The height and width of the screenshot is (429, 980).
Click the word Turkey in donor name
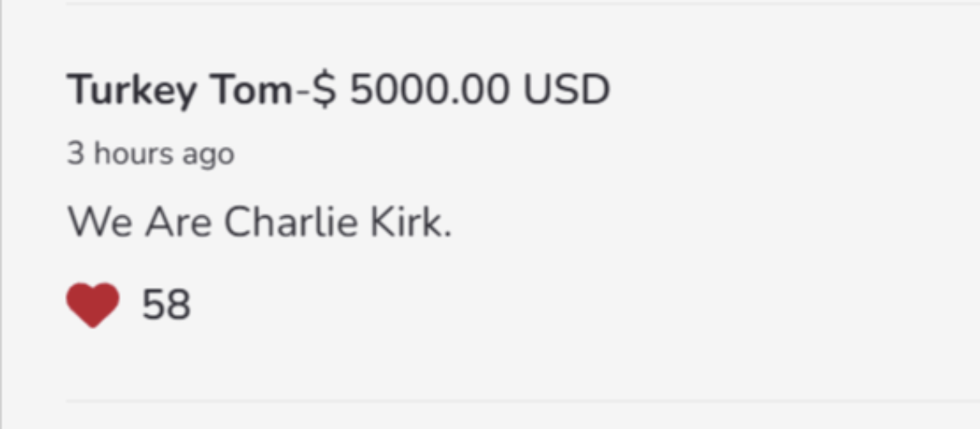[132, 90]
